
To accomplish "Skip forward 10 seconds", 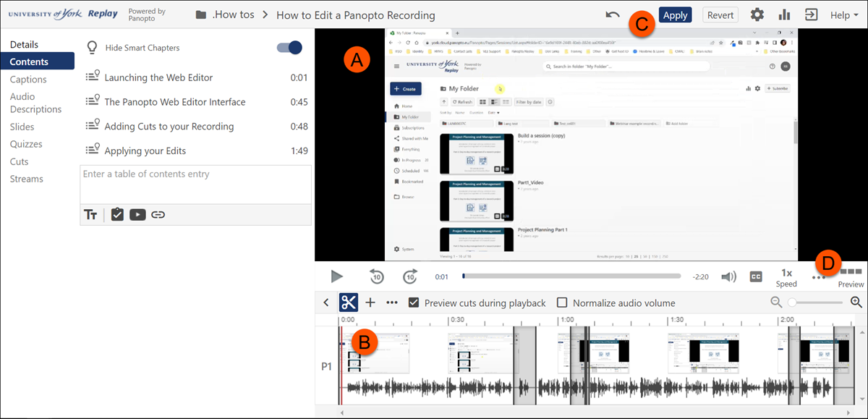I will click(411, 276).
